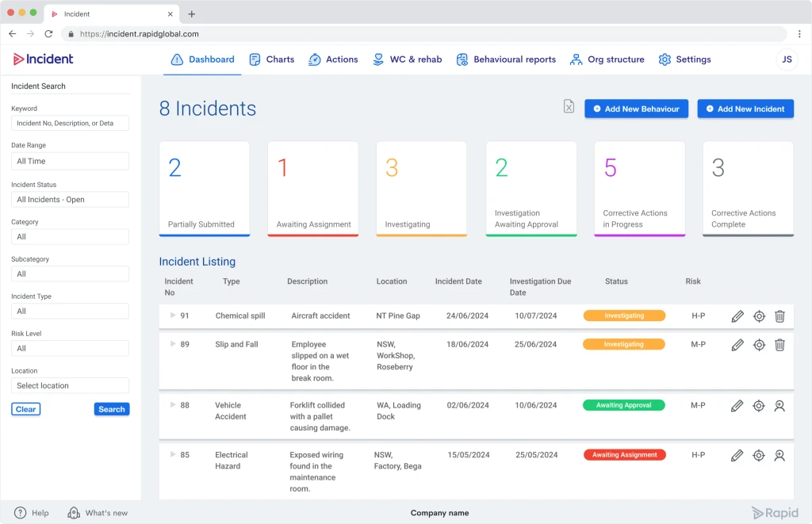Click the Excel export icon
Image resolution: width=812 pixels, height=524 pixels.
569,106
